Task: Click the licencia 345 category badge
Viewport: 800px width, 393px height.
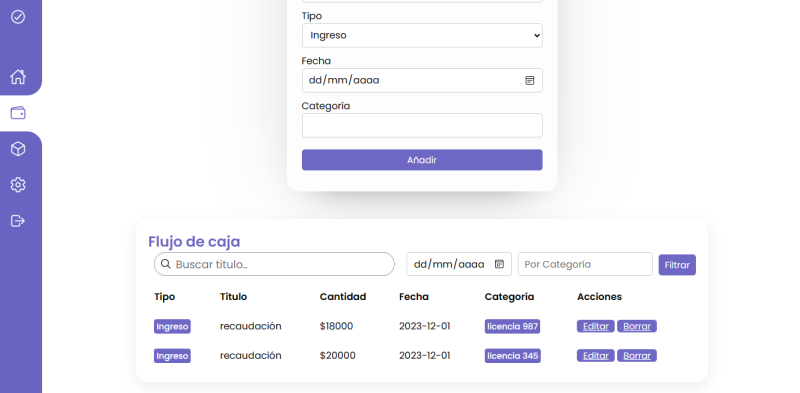Action: coord(512,356)
